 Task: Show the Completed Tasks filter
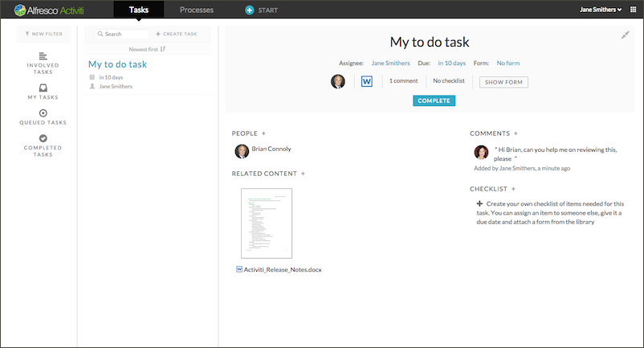[x=43, y=145]
